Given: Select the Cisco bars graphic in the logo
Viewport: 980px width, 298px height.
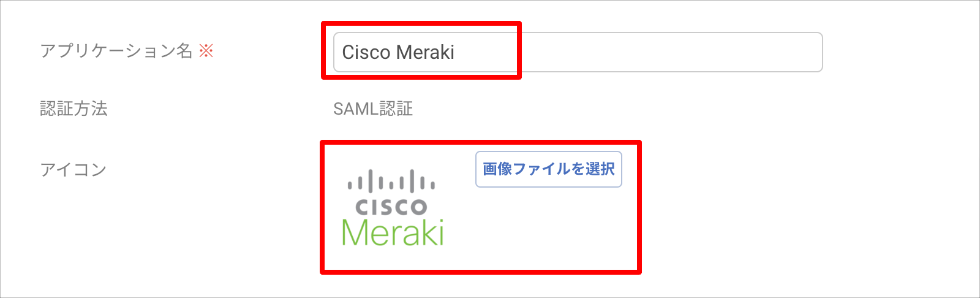Looking at the screenshot, I should point(391,181).
